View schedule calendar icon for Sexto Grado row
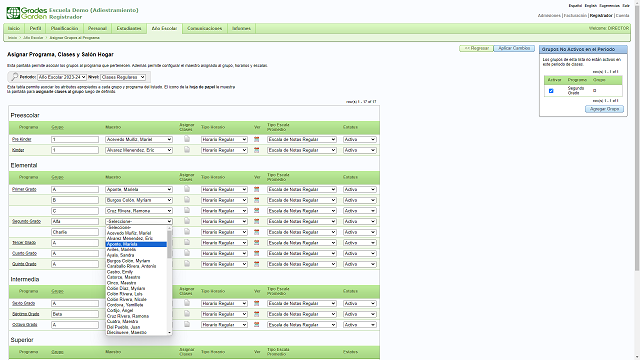Image resolution: width=640 pixels, height=360 pixels. [256, 303]
